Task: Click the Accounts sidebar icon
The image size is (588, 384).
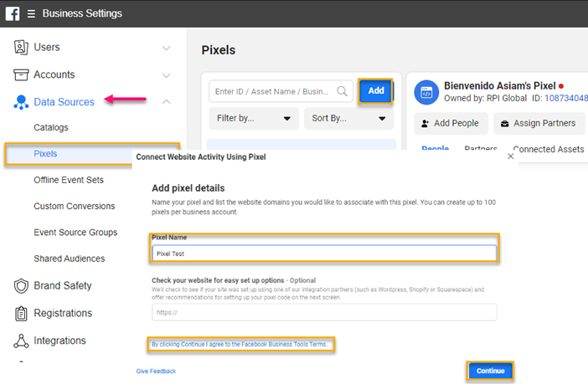Action: (21, 74)
